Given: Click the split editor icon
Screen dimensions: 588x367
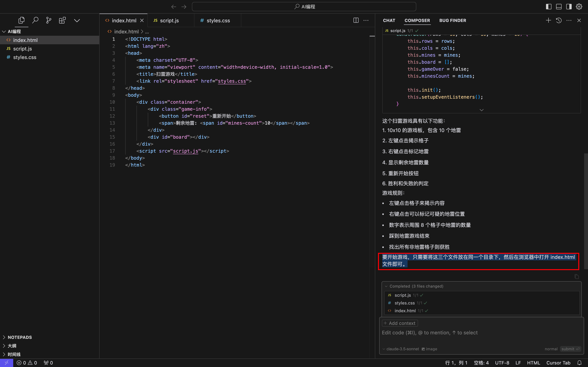Looking at the screenshot, I should click(356, 20).
